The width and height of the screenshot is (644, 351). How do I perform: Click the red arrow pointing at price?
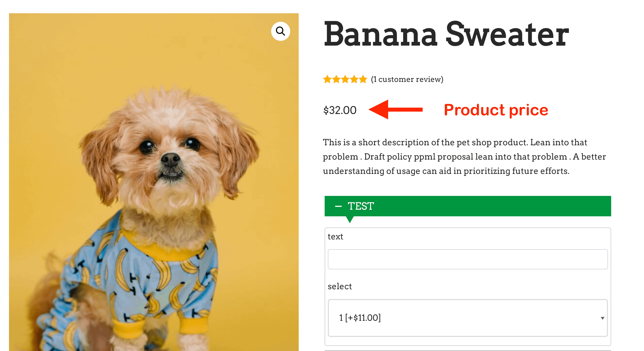point(395,109)
